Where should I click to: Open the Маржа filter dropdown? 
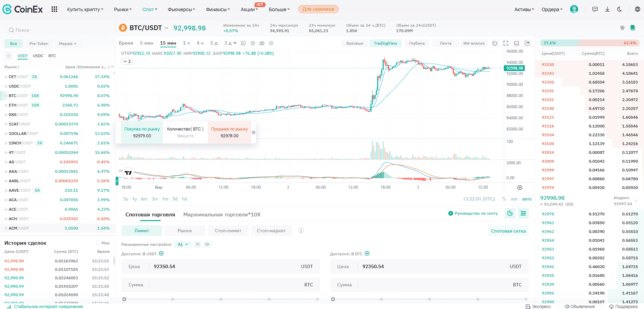tap(68, 44)
